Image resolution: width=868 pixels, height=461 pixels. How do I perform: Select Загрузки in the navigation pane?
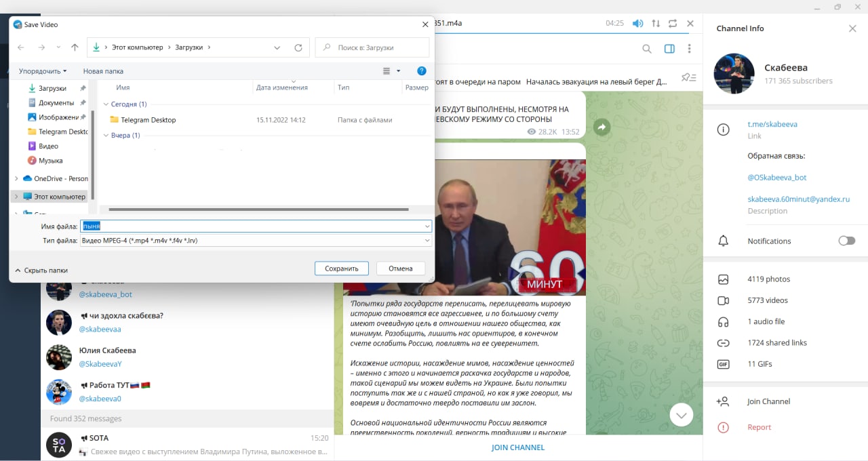[52, 88]
